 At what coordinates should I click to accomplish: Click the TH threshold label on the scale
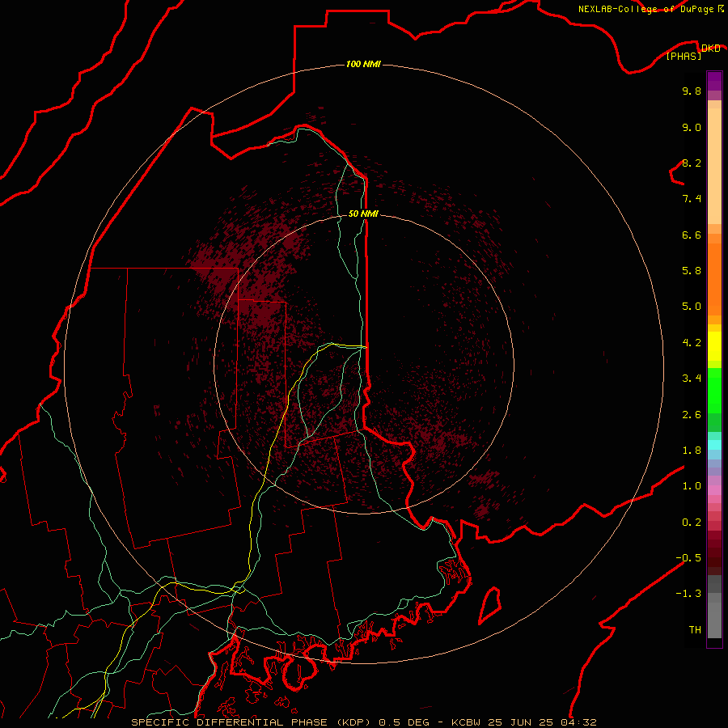pos(695,630)
